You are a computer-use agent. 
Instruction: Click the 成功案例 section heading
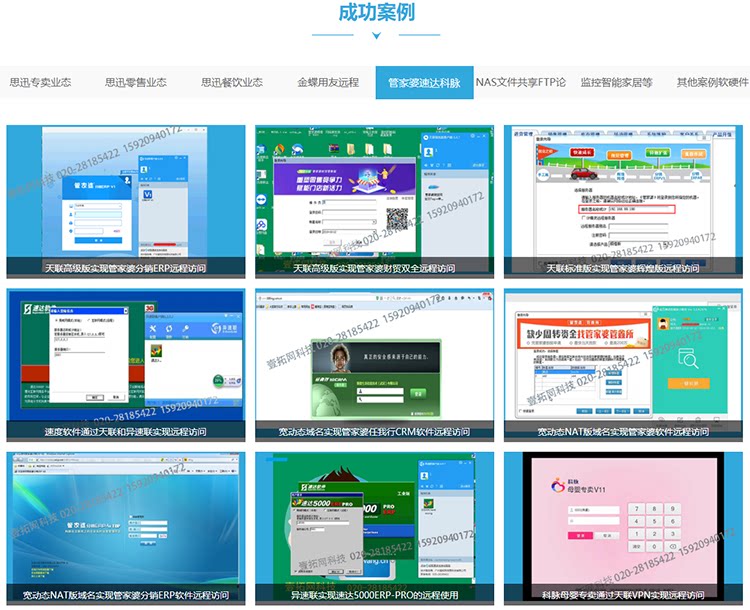click(376, 12)
